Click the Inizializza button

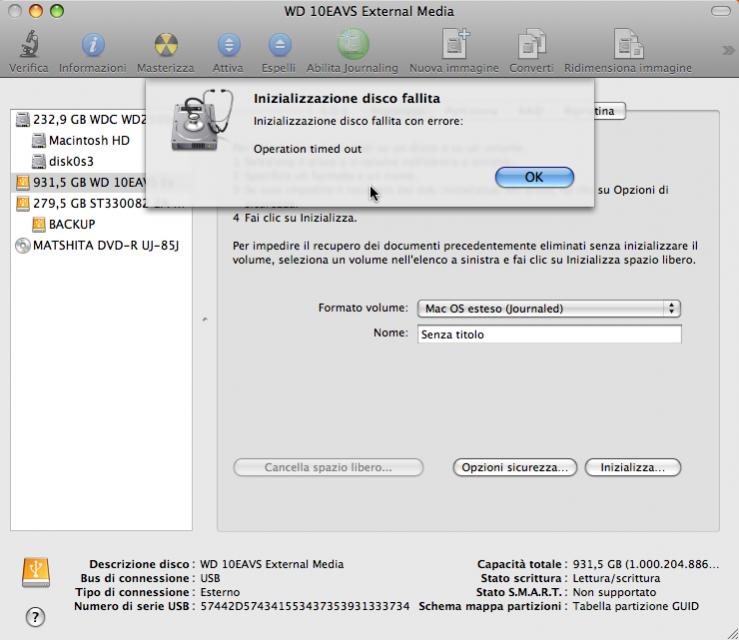633,468
